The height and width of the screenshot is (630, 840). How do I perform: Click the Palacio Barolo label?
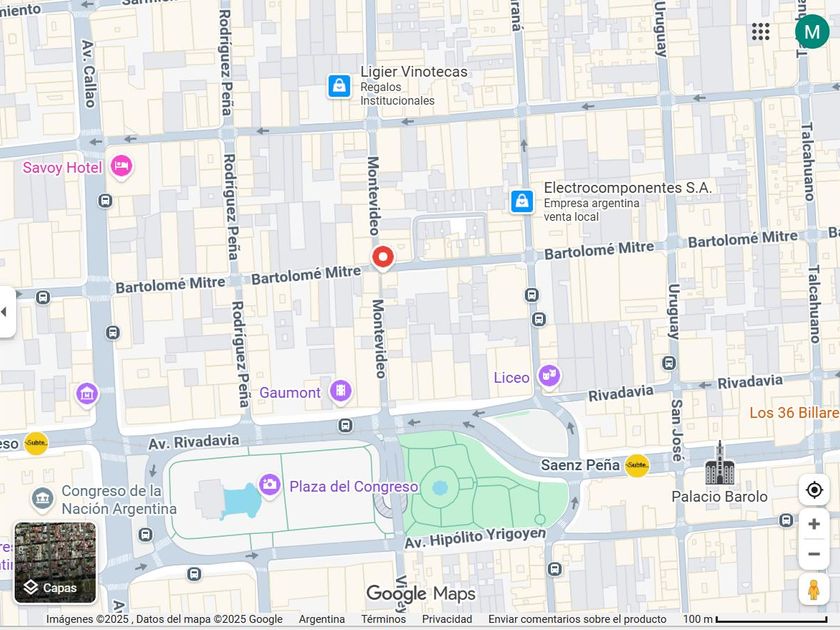point(719,497)
